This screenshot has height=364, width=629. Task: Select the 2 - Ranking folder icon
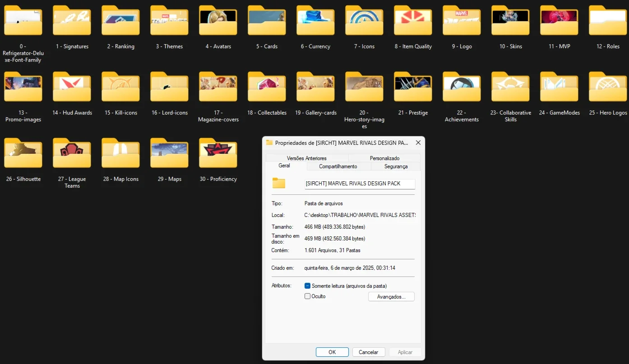pos(120,20)
